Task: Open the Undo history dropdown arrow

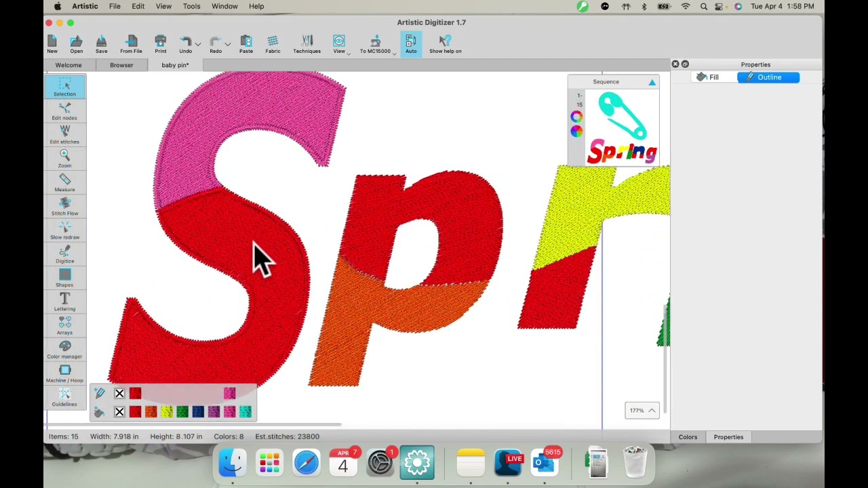Action: (197, 44)
